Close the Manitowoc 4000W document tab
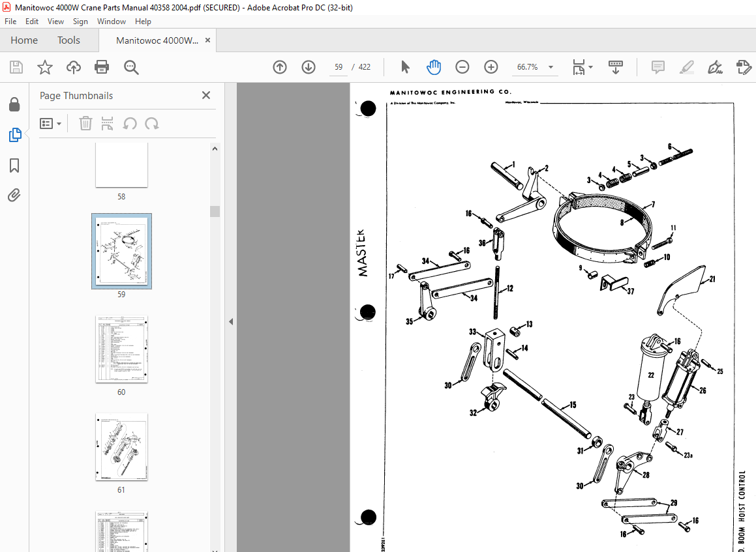This screenshot has height=552, width=756. click(x=208, y=40)
